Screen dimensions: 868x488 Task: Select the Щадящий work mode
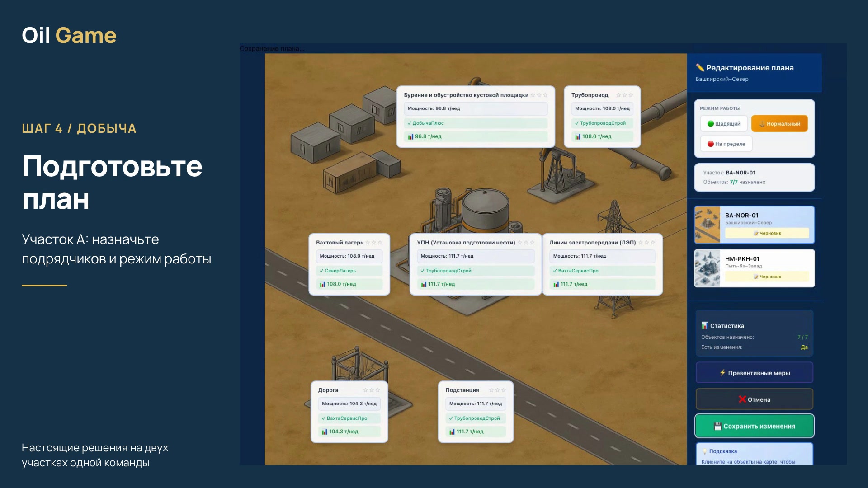(723, 124)
